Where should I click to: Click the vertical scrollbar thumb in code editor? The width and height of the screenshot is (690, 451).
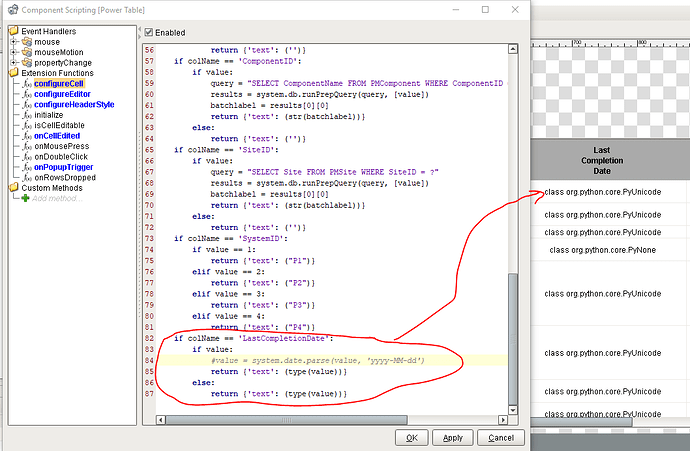pyautogui.click(x=513, y=339)
